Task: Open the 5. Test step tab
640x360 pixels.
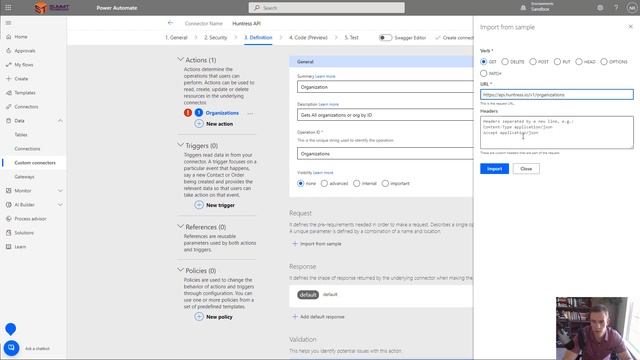Action: (351, 38)
